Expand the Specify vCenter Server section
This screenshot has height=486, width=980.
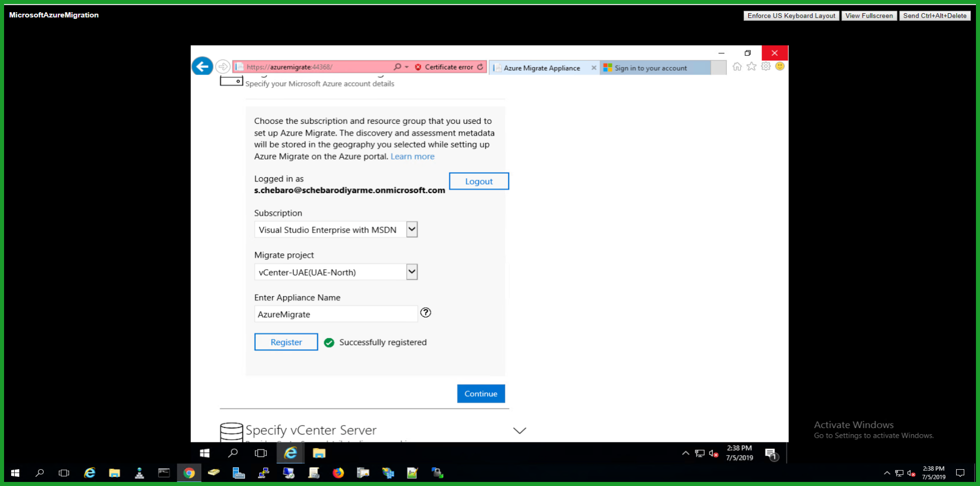click(x=519, y=431)
